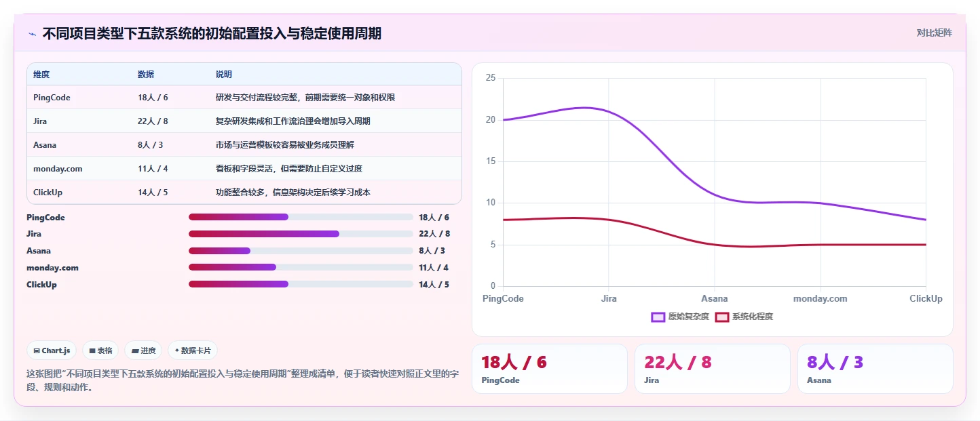This screenshot has height=421, width=980.
Task: Click table value 14人 / 5
Action: point(153,193)
